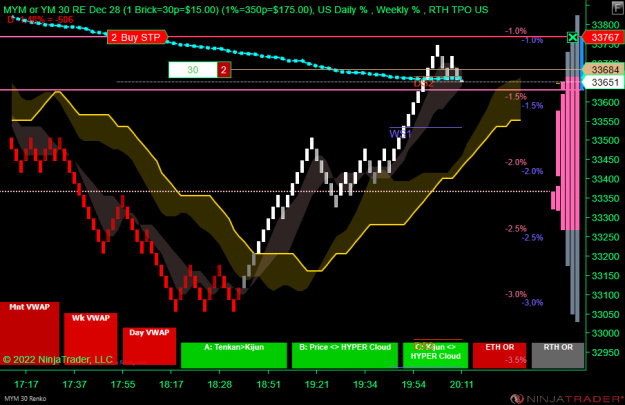The width and height of the screenshot is (625, 405).
Task: Select the MYM 30 Renko chart tab
Action: [25, 399]
